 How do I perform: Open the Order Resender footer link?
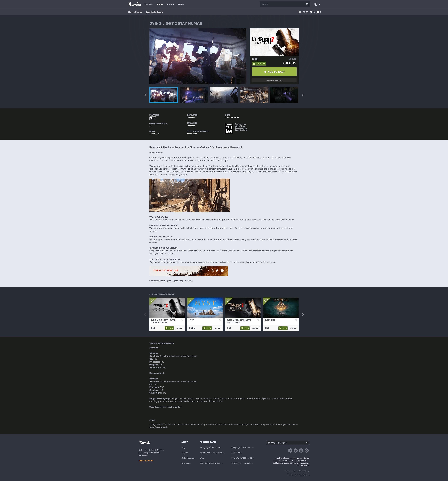click(x=188, y=458)
